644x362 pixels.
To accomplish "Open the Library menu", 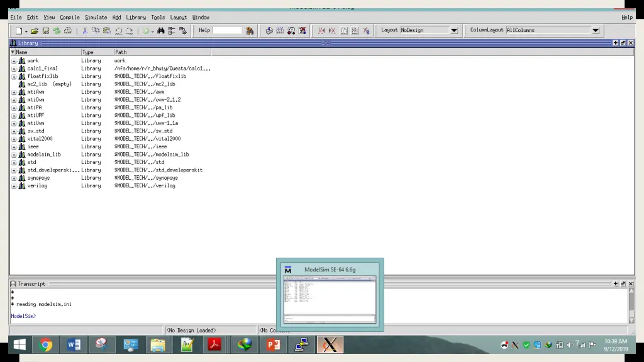I will 136,17.
